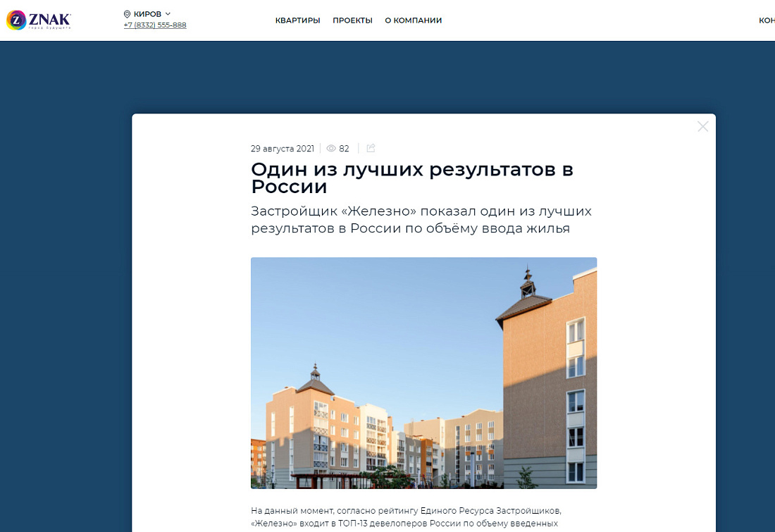This screenshot has height=532, width=775.
Task: Call the phone number +7 (8332) 555-888
Action: point(155,25)
